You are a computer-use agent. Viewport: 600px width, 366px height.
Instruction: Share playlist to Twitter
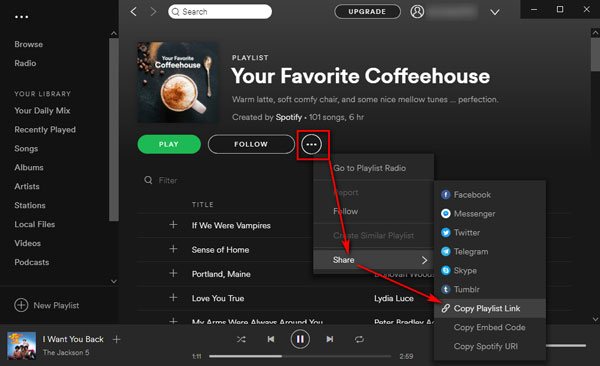(490, 233)
